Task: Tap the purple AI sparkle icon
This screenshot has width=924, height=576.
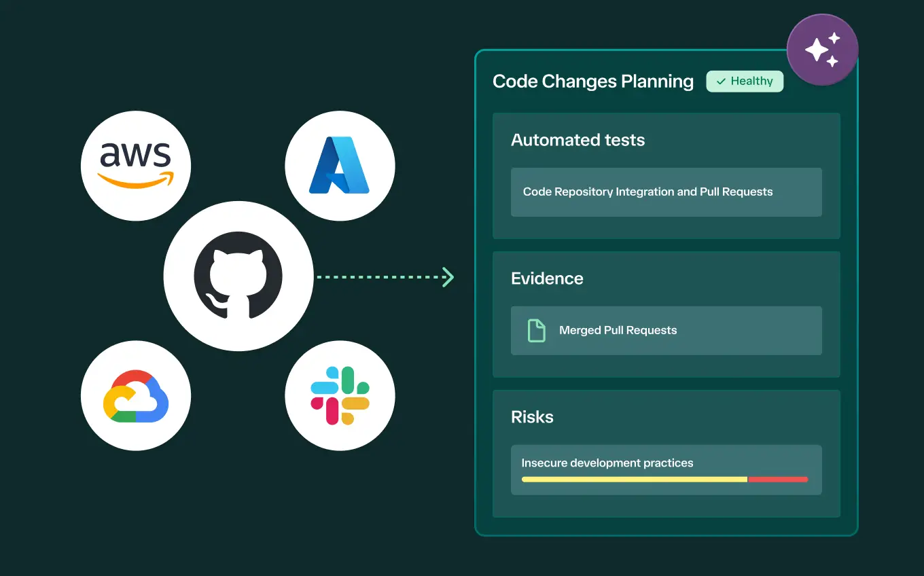Action: pos(822,50)
